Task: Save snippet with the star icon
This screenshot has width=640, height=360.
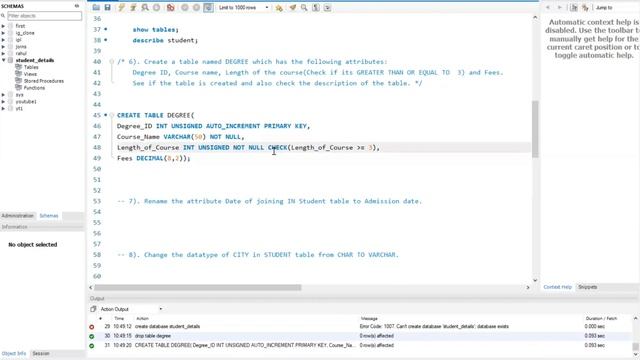Action: 279,8
